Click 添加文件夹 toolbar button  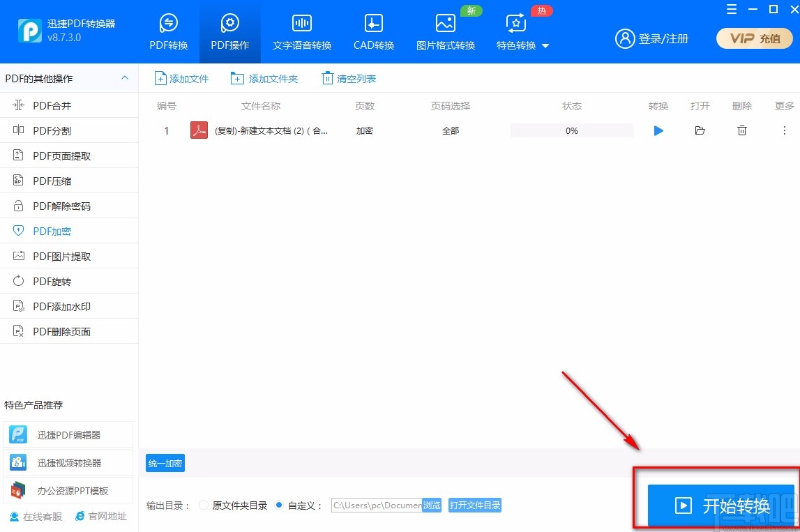pyautogui.click(x=264, y=79)
